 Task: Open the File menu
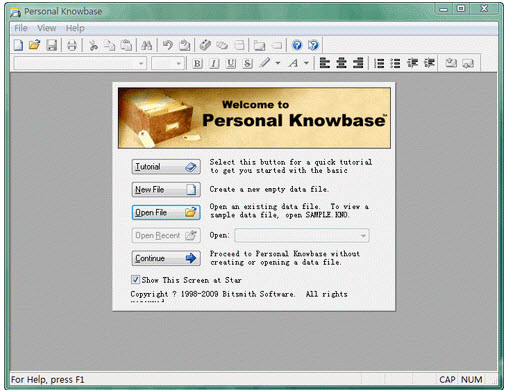21,28
